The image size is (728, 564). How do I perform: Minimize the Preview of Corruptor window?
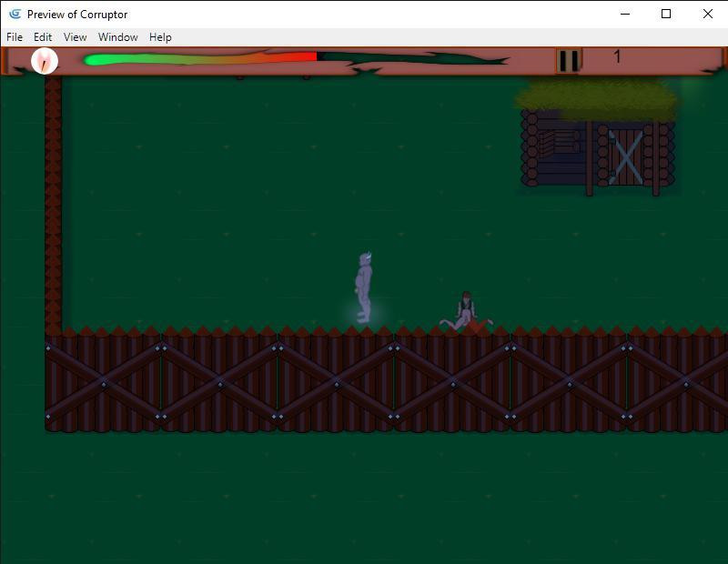coord(625,14)
